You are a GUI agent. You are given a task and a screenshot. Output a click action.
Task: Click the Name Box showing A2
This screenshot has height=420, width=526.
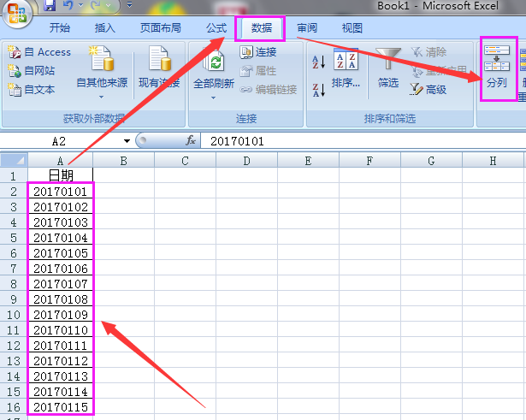point(59,141)
